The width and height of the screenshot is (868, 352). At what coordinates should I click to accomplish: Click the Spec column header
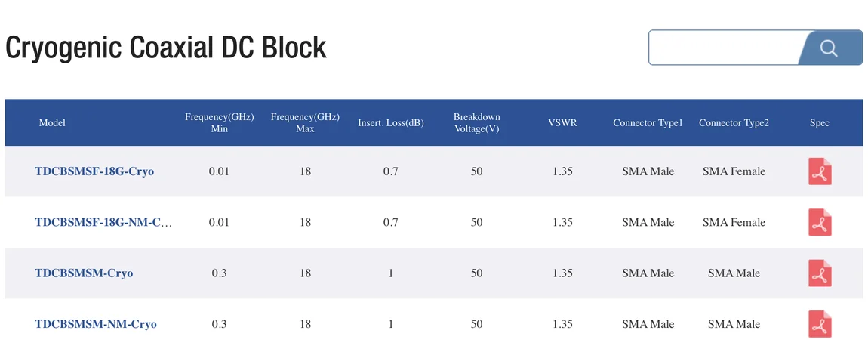pyautogui.click(x=819, y=122)
